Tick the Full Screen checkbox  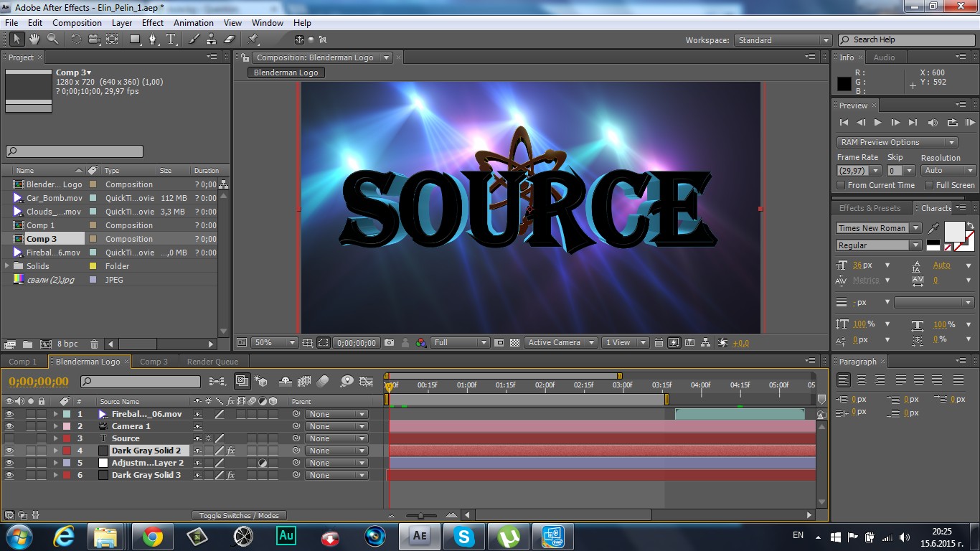pos(929,185)
